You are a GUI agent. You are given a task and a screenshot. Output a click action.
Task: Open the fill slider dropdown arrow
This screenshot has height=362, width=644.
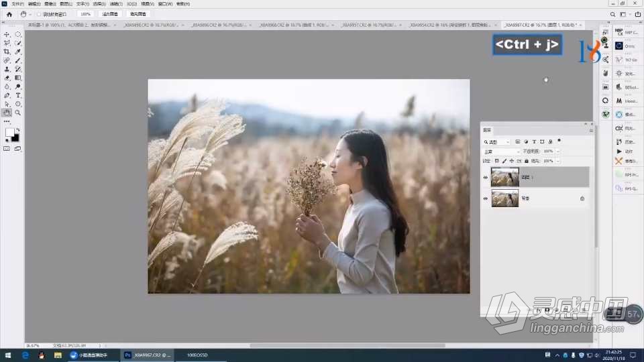[x=557, y=161]
